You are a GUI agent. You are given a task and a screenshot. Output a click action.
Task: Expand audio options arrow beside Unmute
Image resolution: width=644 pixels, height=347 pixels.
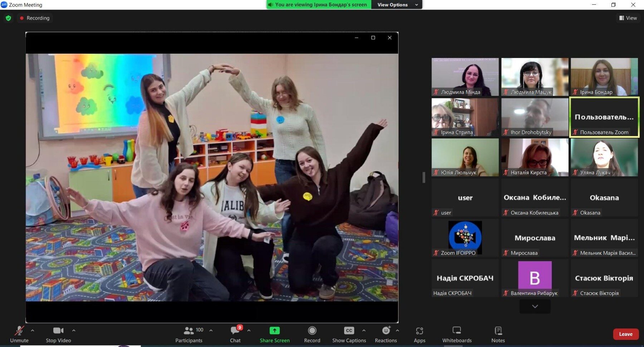[x=33, y=331]
